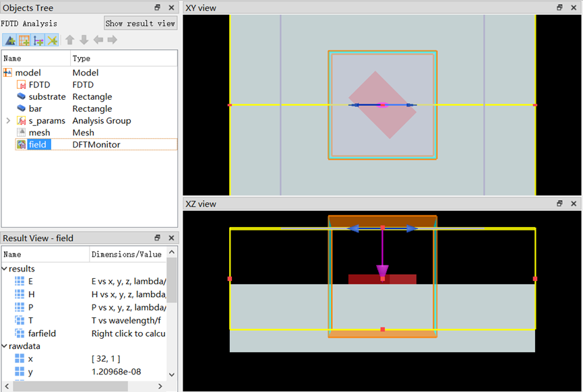Click the add monitor icon in tree toolbar
Image resolution: width=583 pixels, height=392 pixels.
coord(38,40)
